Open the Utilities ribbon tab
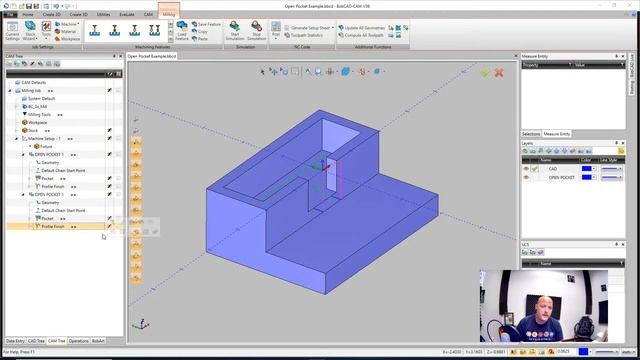Viewport: 640px width, 360px height. pyautogui.click(x=103, y=15)
